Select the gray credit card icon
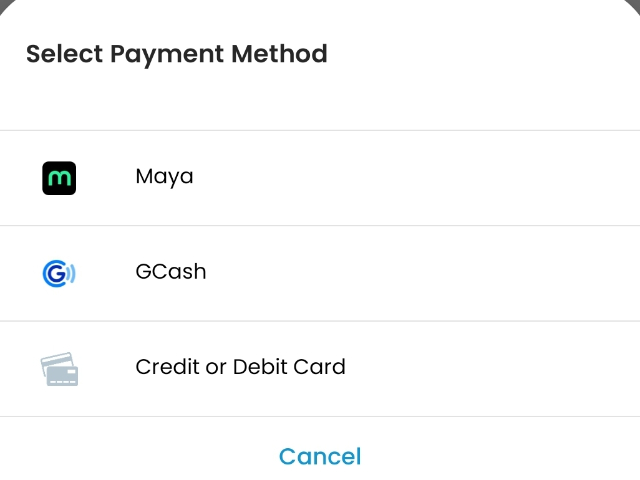Screen dimensions: 640x480 coord(60,369)
